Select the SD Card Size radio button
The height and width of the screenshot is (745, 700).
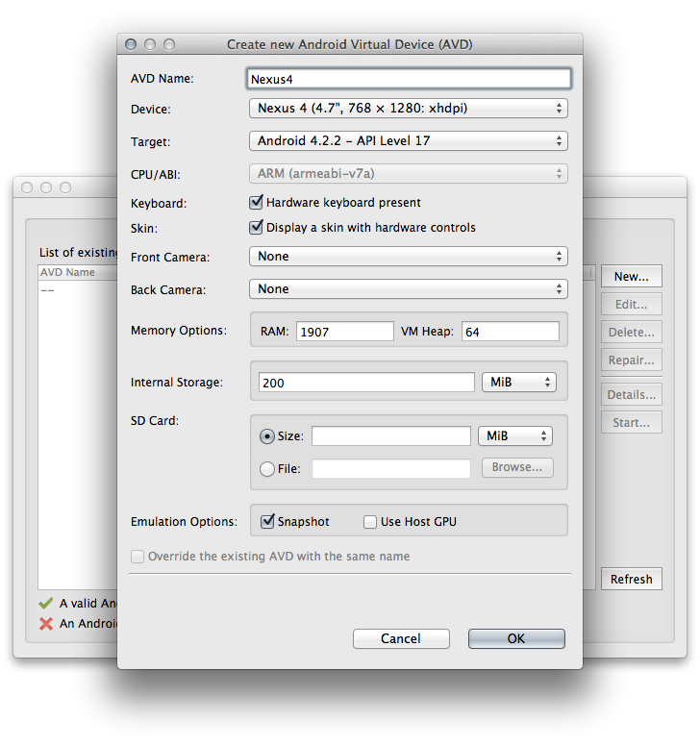267,436
